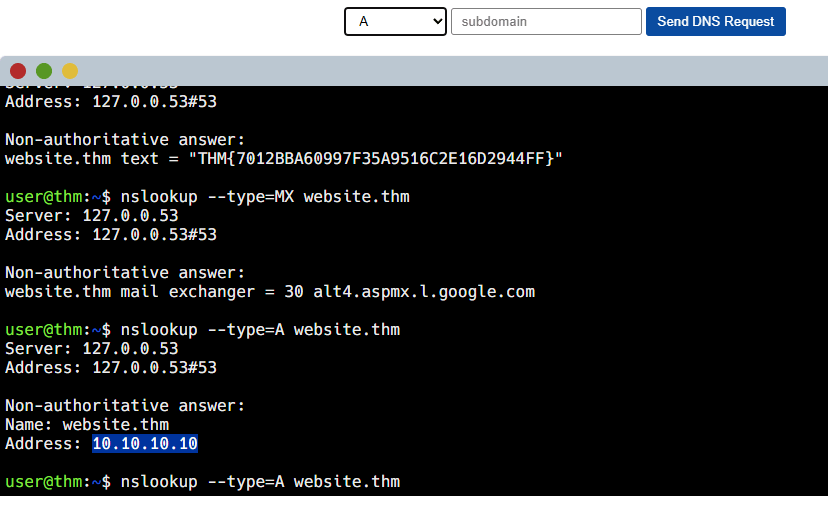Click the green terminal window dot
Screen dimensions: 828x527
44,71
